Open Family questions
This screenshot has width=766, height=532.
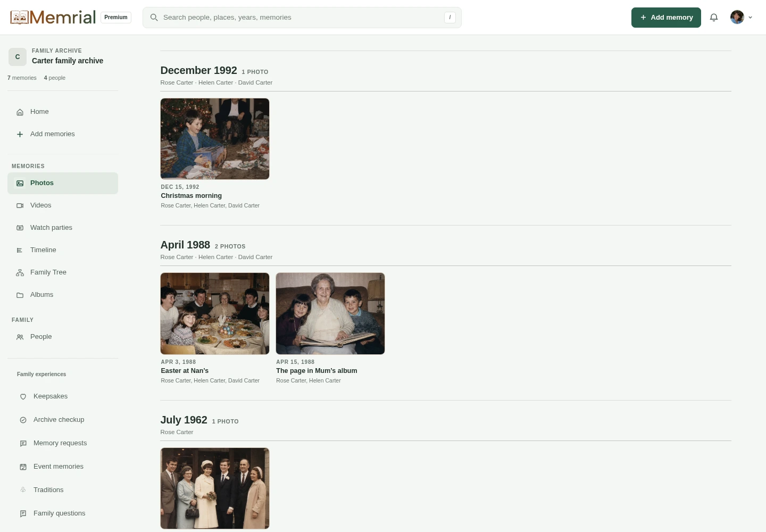(x=63, y=513)
